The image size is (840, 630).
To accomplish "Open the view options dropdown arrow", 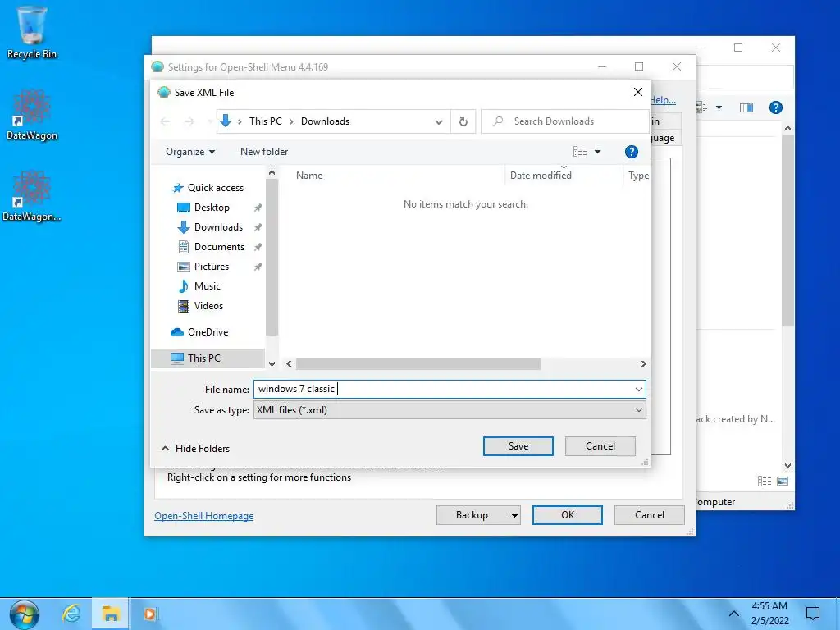I will click(x=597, y=152).
